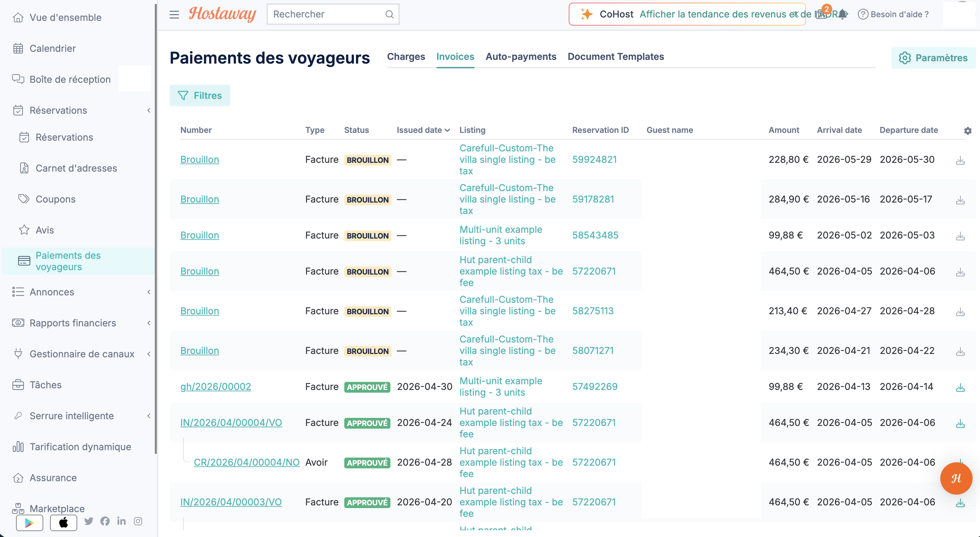Open the table column settings gear
This screenshot has width=980, height=537.
point(968,131)
